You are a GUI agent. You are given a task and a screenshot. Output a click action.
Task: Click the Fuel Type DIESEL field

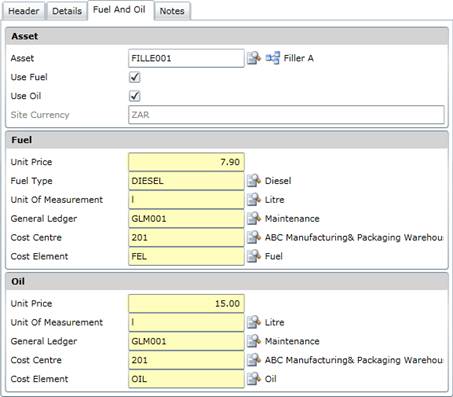[x=186, y=181]
